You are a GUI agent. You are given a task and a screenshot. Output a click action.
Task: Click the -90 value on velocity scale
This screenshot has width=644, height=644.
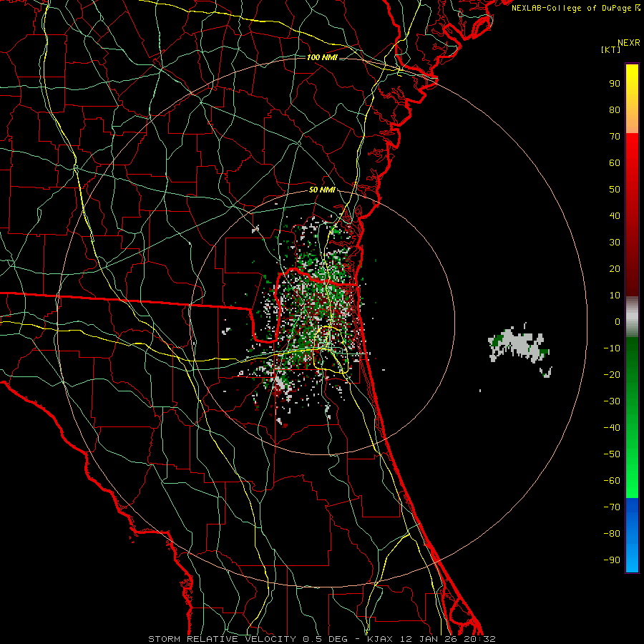point(612,560)
